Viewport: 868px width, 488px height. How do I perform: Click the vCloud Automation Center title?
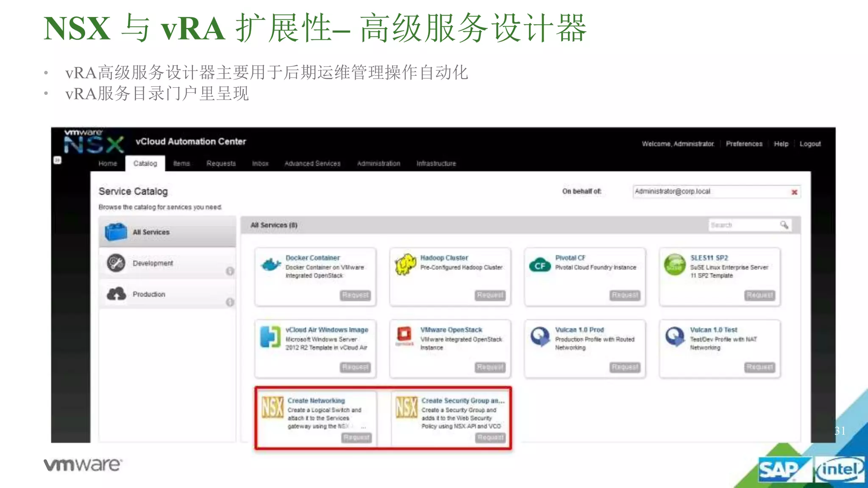click(x=191, y=141)
